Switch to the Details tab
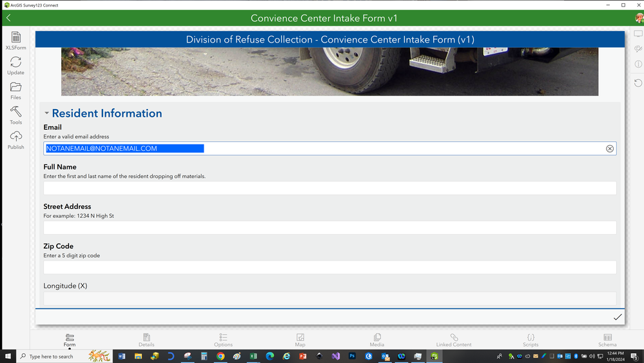Viewport: 644px width, 363px height. [146, 340]
